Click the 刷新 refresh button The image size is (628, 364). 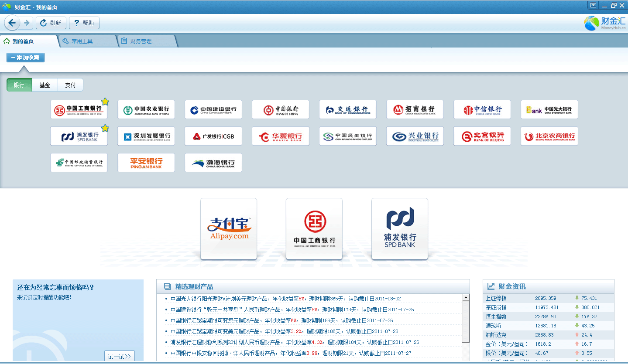51,23
